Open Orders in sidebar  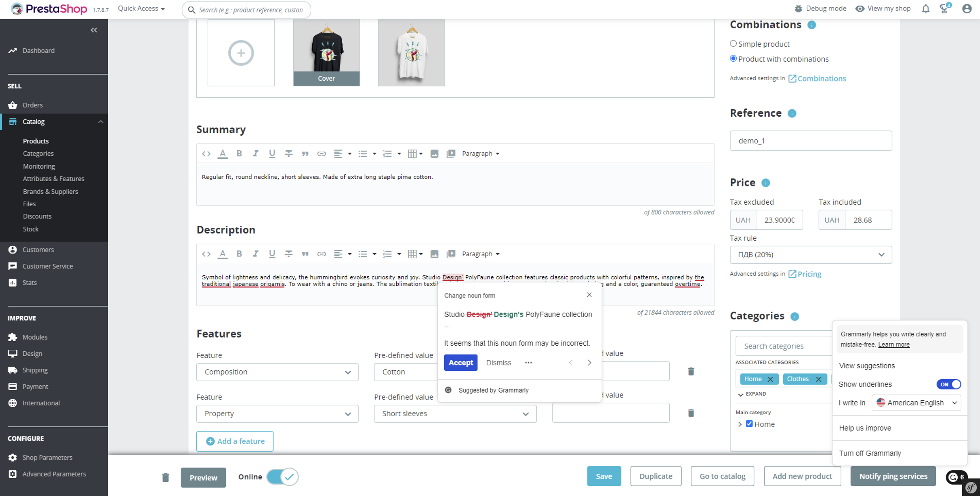pos(32,105)
